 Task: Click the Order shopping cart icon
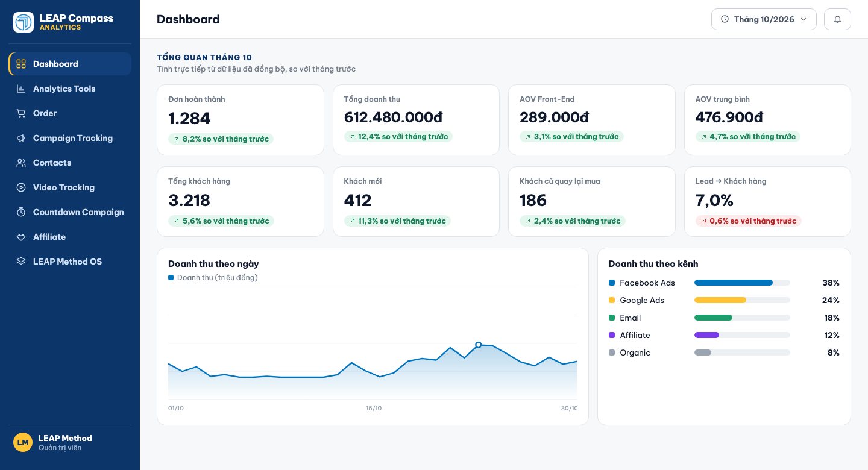pos(21,113)
